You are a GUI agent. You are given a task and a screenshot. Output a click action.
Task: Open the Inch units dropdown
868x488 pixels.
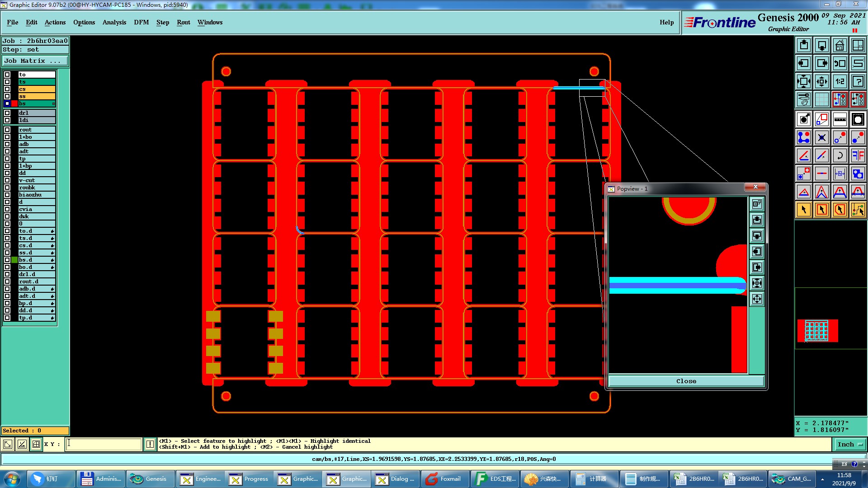point(850,445)
